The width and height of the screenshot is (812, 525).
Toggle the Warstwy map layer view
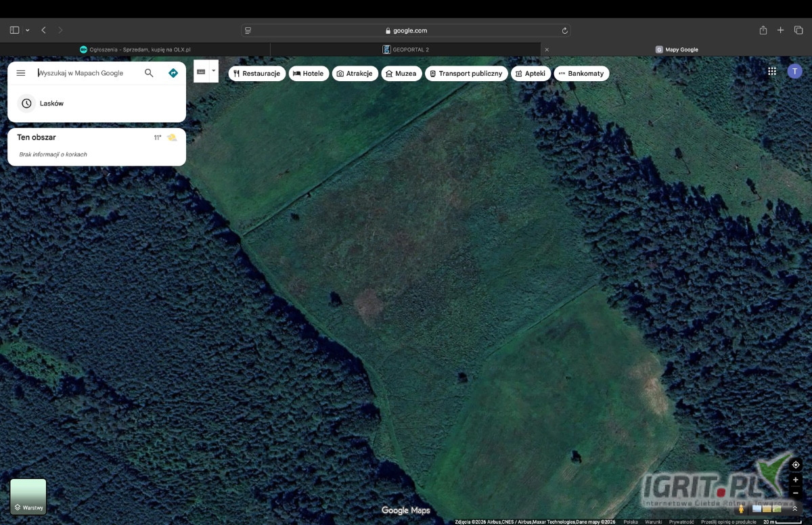(x=28, y=497)
